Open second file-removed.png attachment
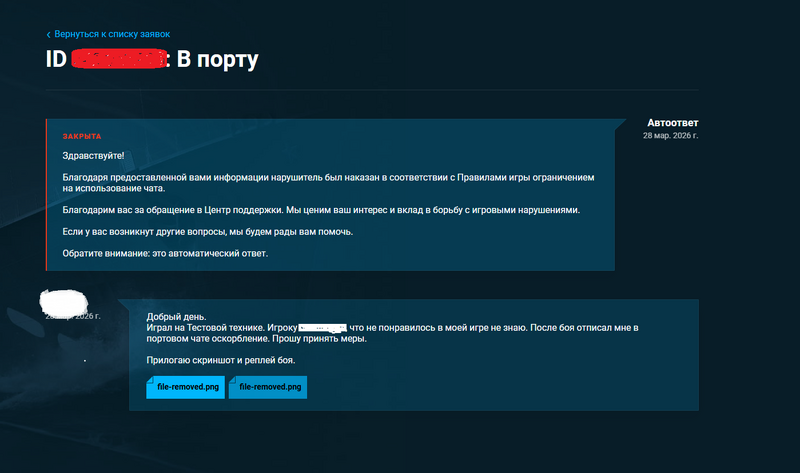800x473 pixels. coord(268,387)
